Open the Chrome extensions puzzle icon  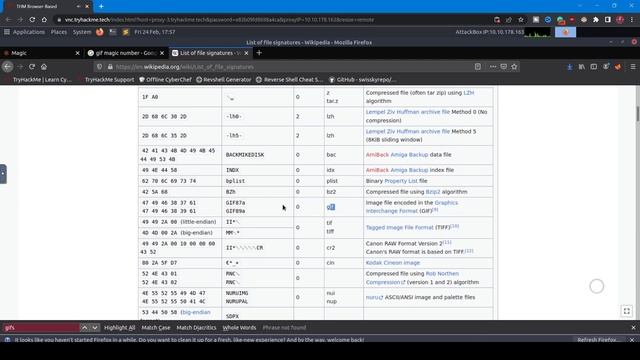pyautogui.click(x=596, y=20)
